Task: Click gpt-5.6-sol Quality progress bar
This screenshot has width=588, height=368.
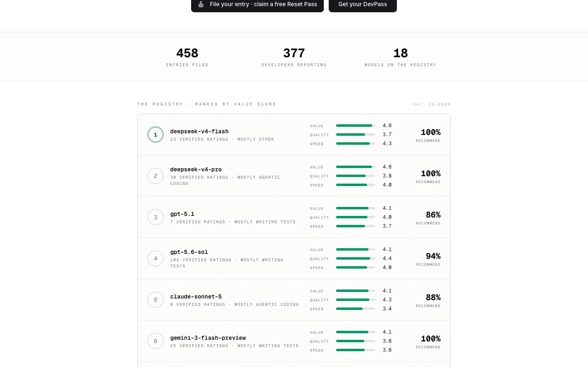Action: pos(356,258)
